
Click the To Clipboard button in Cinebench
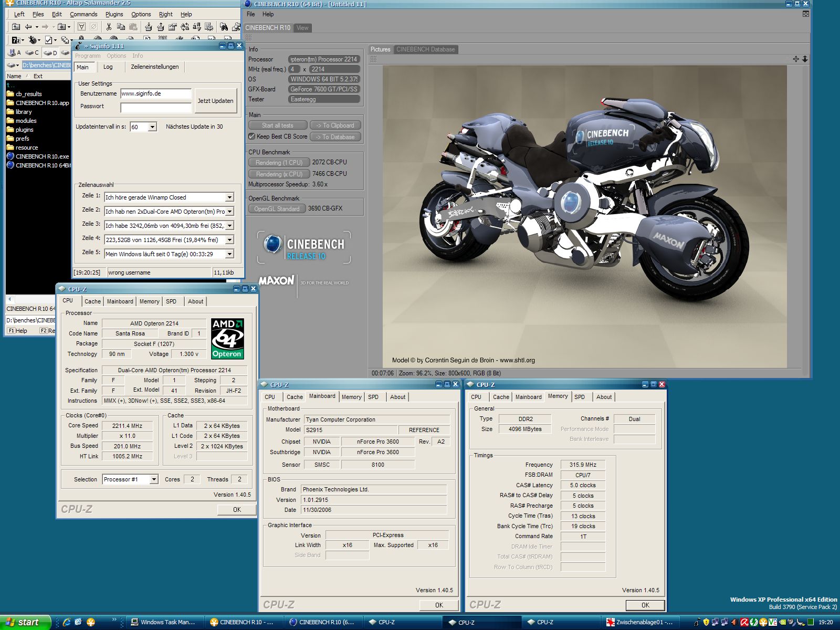point(335,125)
